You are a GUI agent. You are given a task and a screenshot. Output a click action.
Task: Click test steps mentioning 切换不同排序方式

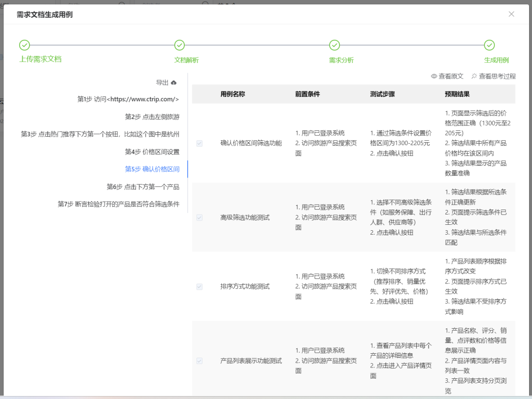click(399, 286)
